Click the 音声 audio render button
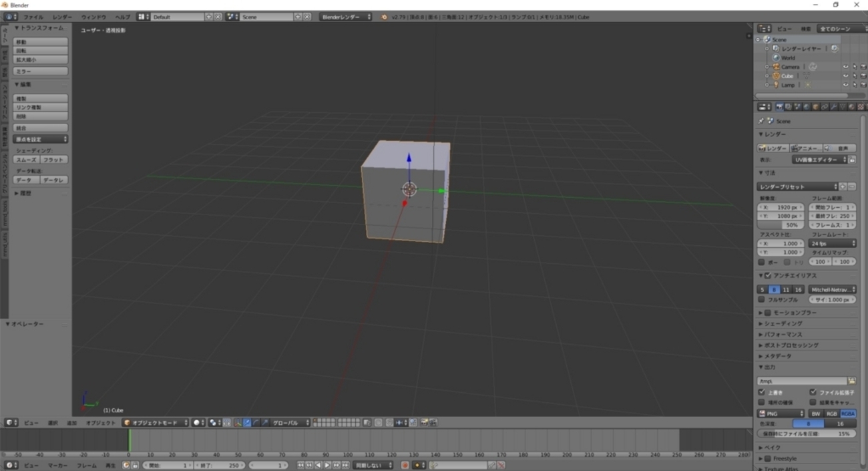This screenshot has width=868, height=471. pyautogui.click(x=840, y=148)
